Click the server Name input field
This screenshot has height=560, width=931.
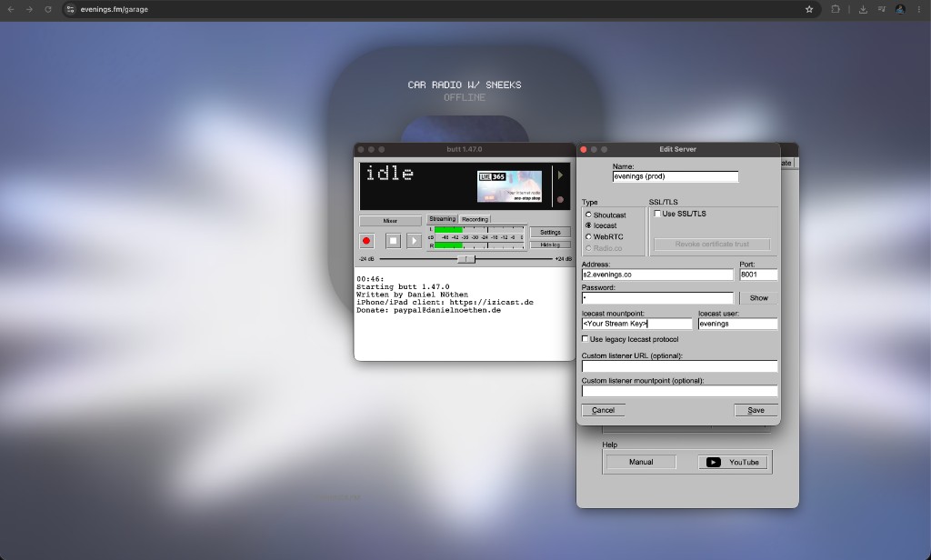676,176
